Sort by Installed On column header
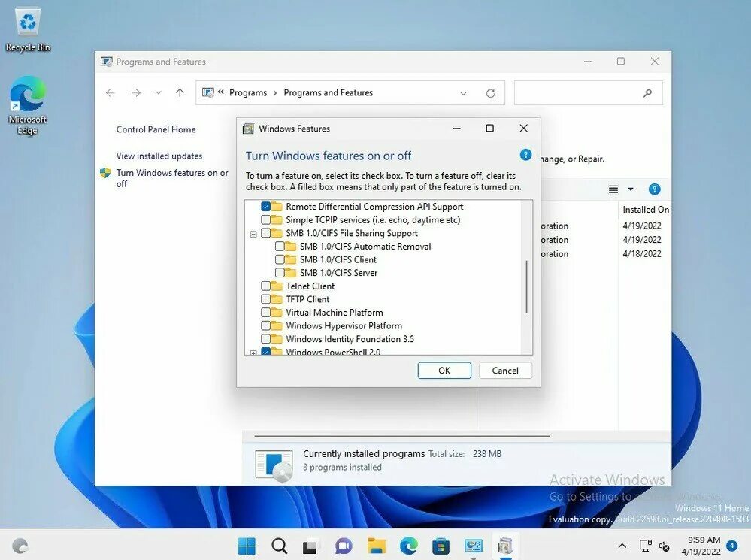751x560 pixels. coord(645,209)
